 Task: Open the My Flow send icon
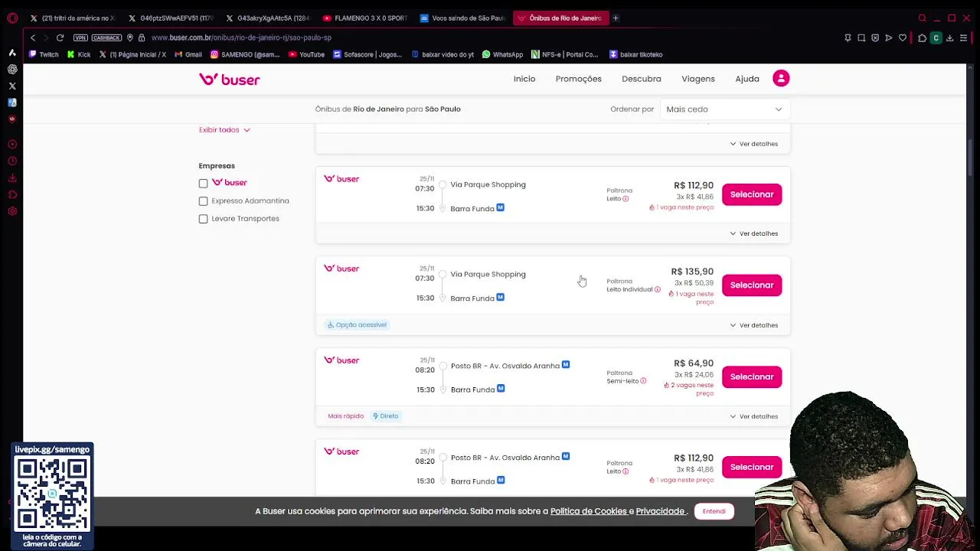tap(889, 37)
